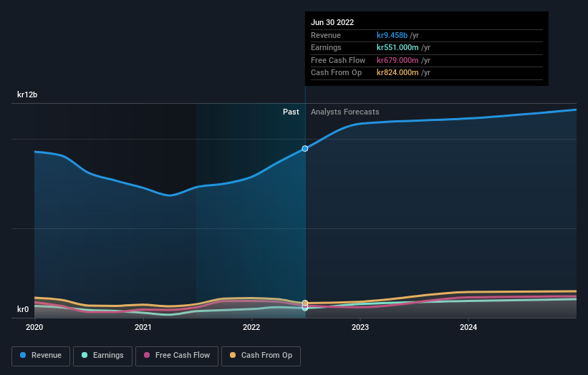
Task: Click the Analysts Forecasts label
Action: click(345, 112)
